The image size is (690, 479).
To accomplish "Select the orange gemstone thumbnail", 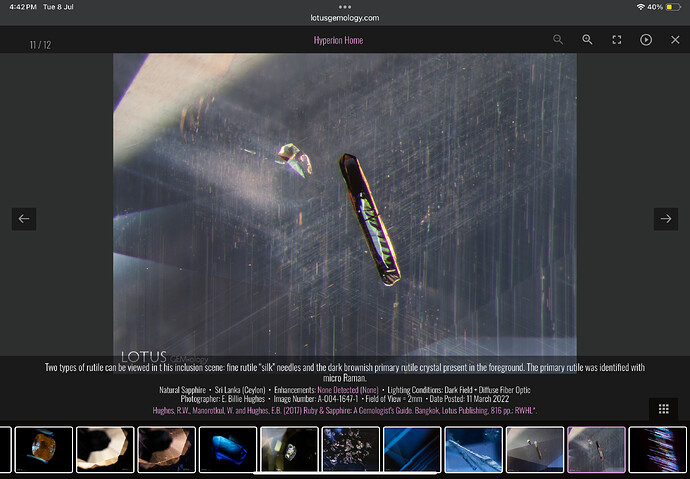I will [44, 450].
